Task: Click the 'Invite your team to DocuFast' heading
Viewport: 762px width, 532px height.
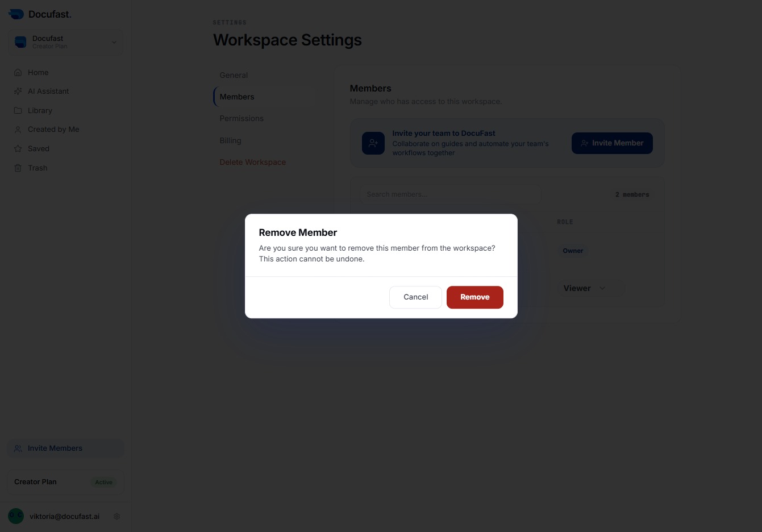Action: [x=444, y=133]
